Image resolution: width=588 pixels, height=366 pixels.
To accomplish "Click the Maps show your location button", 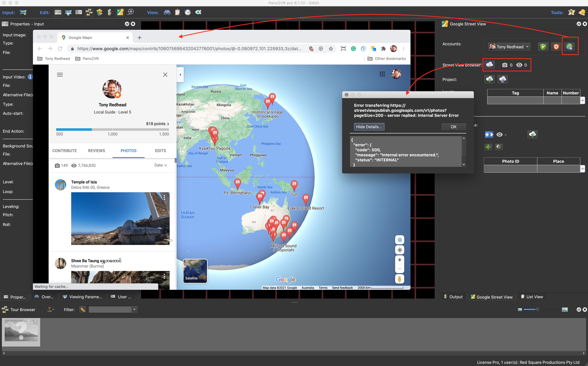I will [400, 250].
